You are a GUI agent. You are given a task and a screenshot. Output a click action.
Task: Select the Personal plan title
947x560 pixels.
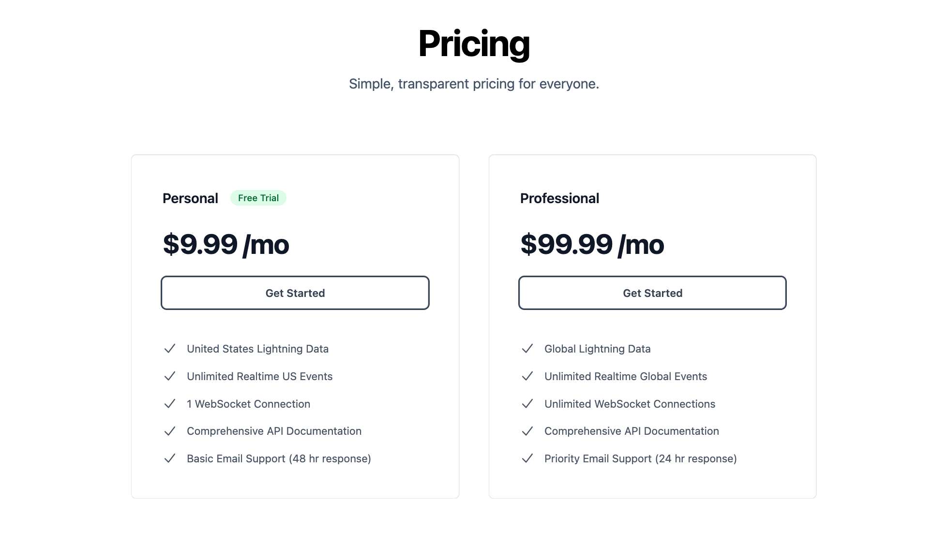click(190, 198)
